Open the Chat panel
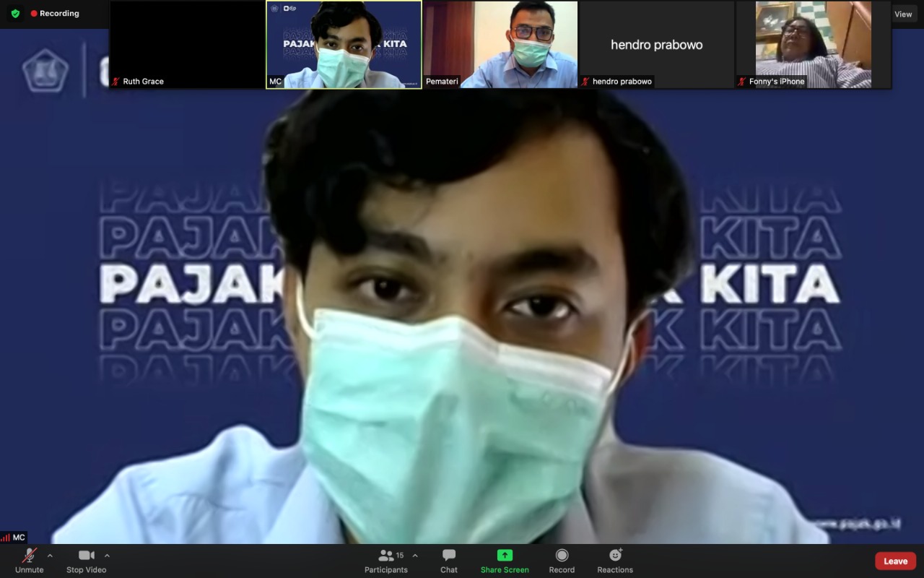 point(449,556)
